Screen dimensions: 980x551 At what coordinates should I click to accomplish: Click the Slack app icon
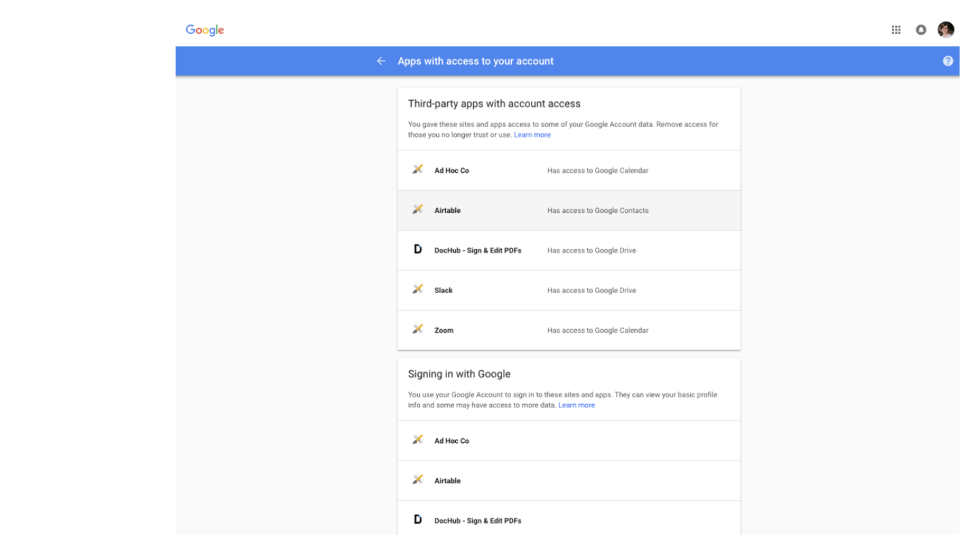click(418, 289)
